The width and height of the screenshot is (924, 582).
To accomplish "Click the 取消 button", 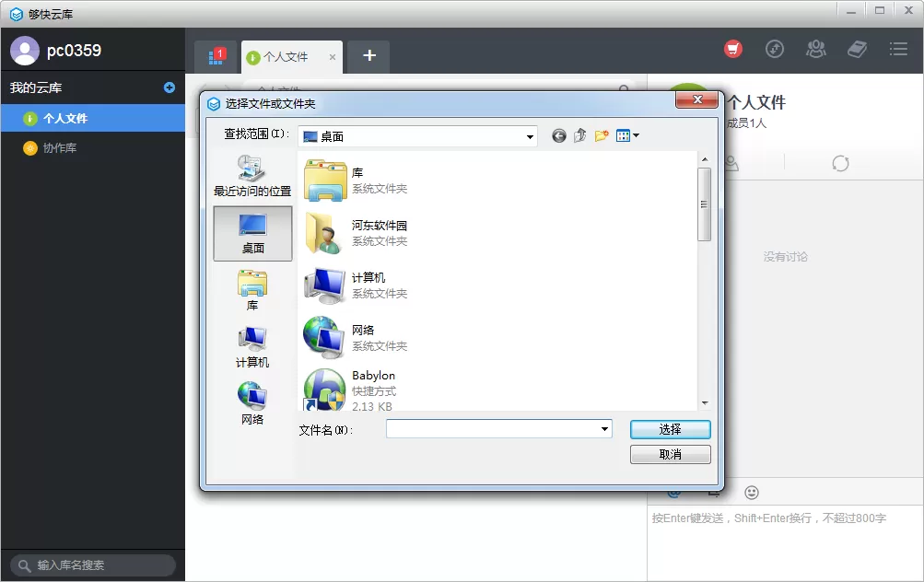I will (670, 454).
